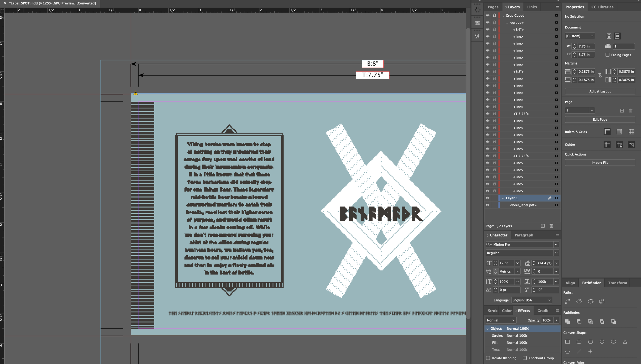Click the Lock Guides icon
Screen dimensions: 641x364
(619, 145)
